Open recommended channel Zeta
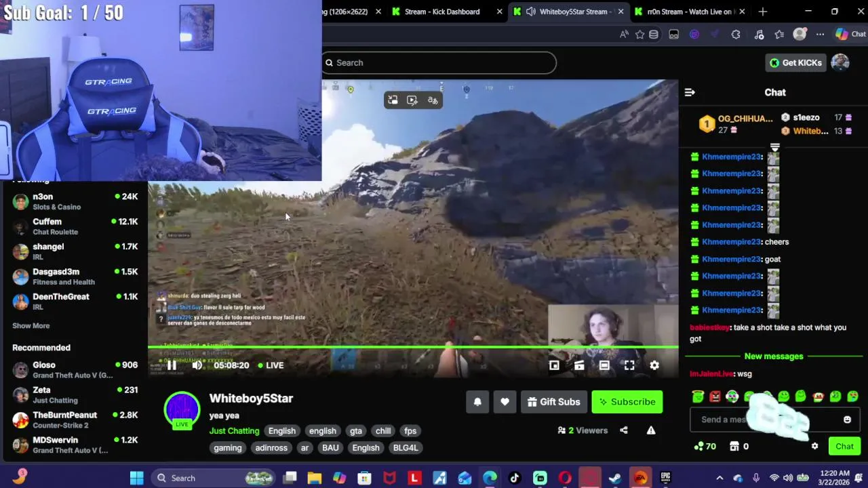 75,394
